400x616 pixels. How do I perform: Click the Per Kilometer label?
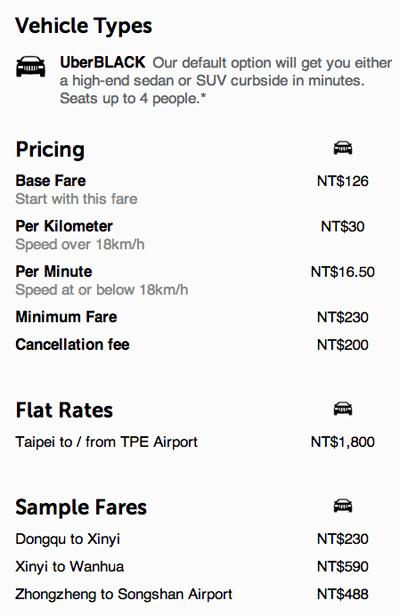(x=64, y=226)
